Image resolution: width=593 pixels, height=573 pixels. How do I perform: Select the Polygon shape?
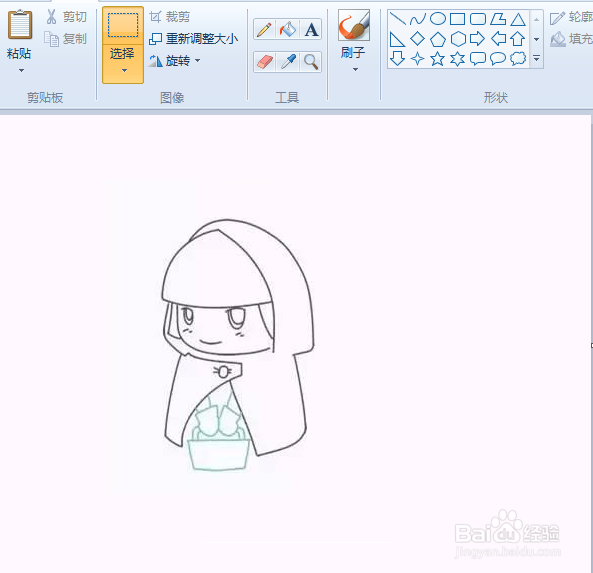pos(498,19)
